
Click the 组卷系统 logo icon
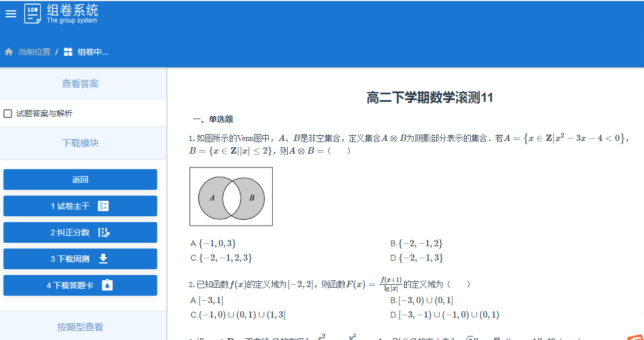(32, 14)
